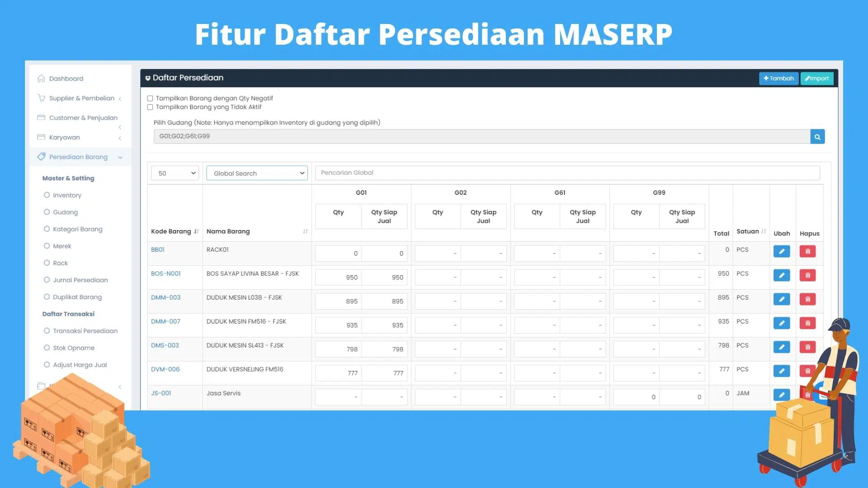Select Duplikat Barang in sidebar

click(x=77, y=297)
